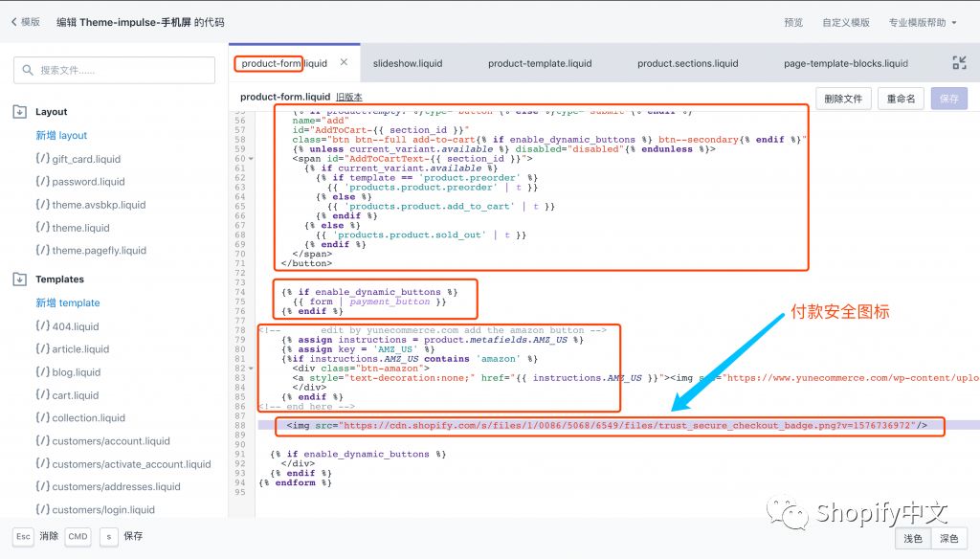Image resolution: width=980 pixels, height=559 pixels.
Task: Select 深色 dark editor theme
Action: (x=948, y=538)
